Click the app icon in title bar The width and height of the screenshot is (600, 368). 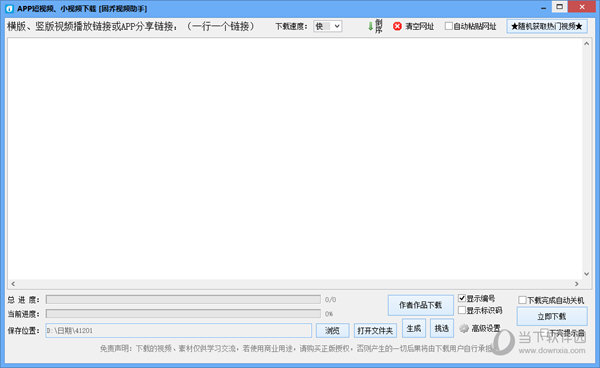coord(9,8)
